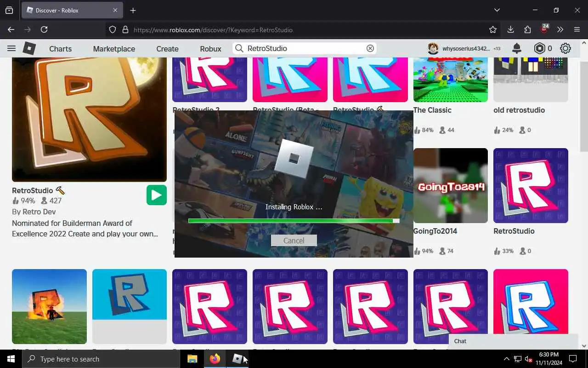The height and width of the screenshot is (368, 588).
Task: Open the RetroStudio tile rated 33%
Action: (531, 185)
